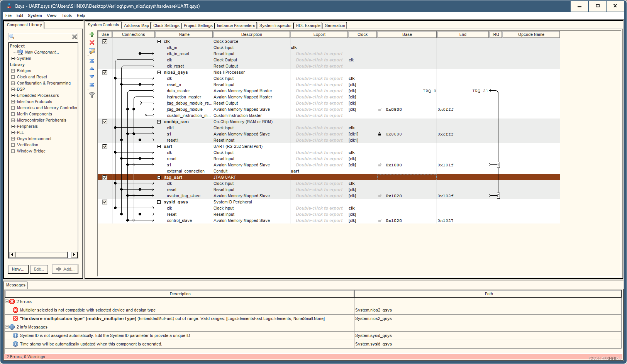
Task: Click the Edit... button in Component Library
Action: click(39, 269)
